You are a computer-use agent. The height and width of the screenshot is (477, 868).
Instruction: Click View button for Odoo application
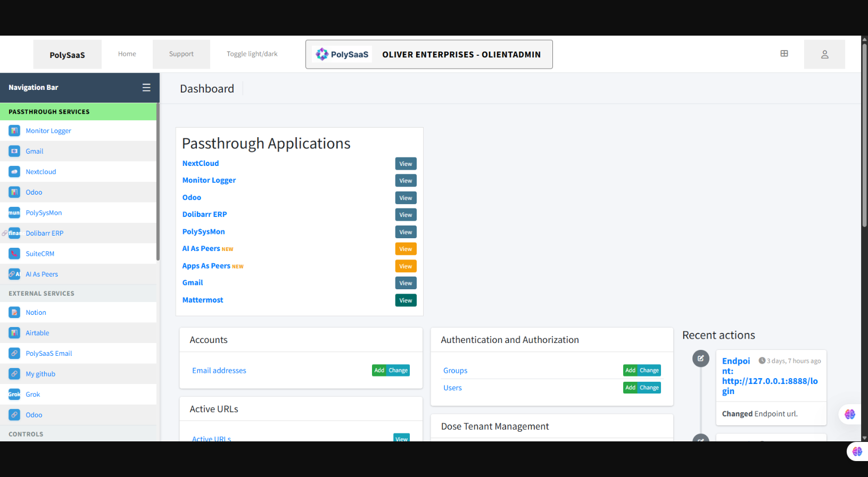coord(406,198)
